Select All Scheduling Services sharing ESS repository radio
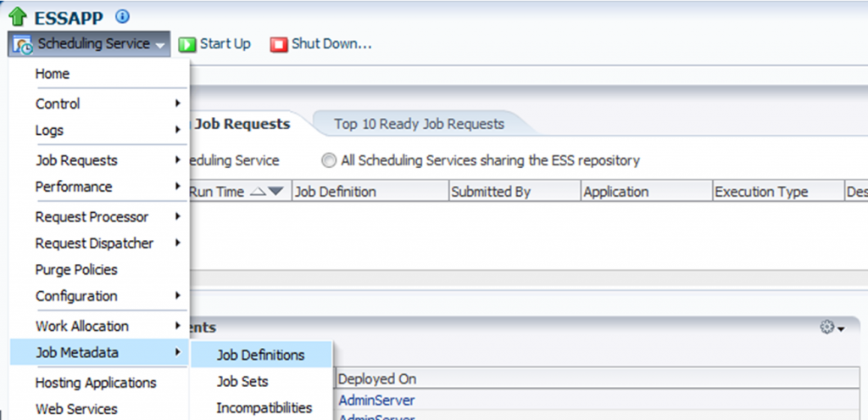The height and width of the screenshot is (420, 868). [x=328, y=160]
